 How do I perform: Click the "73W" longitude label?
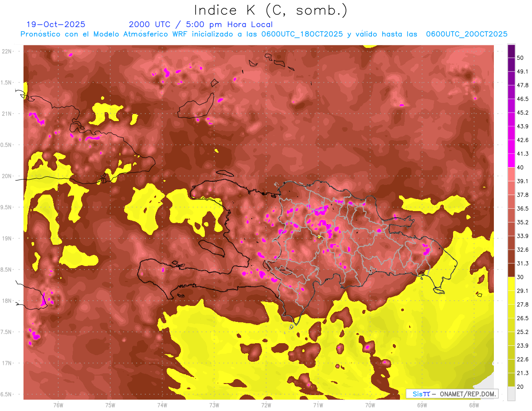214,405
